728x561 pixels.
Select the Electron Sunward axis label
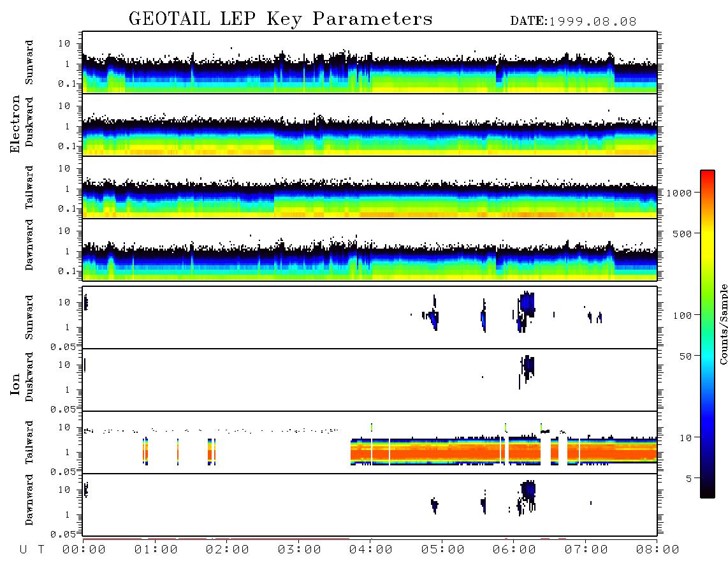pyautogui.click(x=29, y=62)
